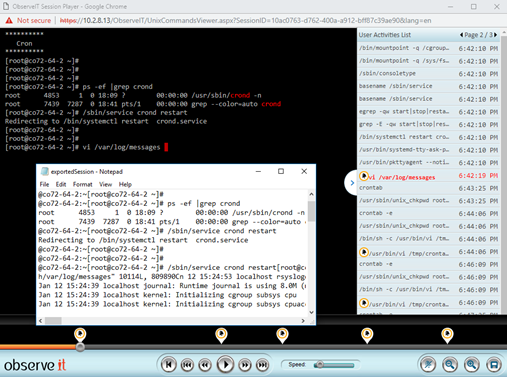Select the 'crontab -e' activity at 6:44:06
508x377 pixels.
(428, 213)
